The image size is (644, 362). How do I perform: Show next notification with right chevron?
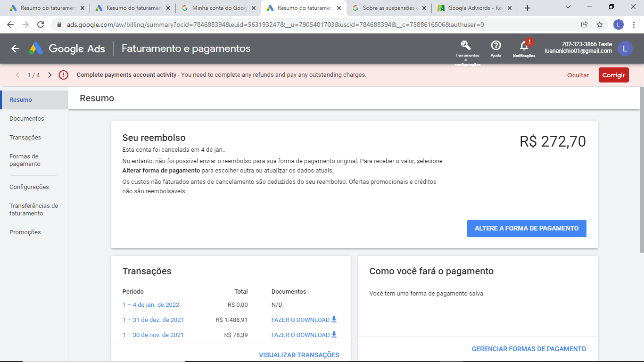pos(50,75)
